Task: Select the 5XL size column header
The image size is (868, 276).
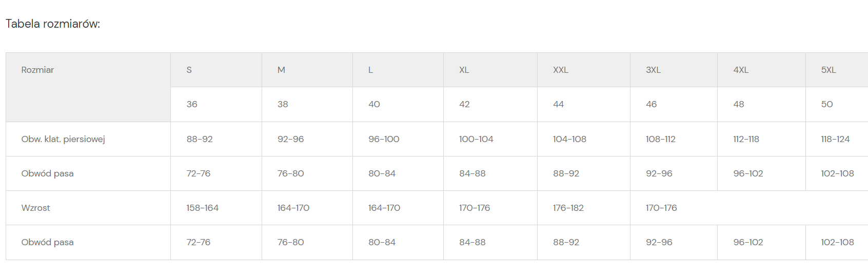Action: (x=828, y=70)
